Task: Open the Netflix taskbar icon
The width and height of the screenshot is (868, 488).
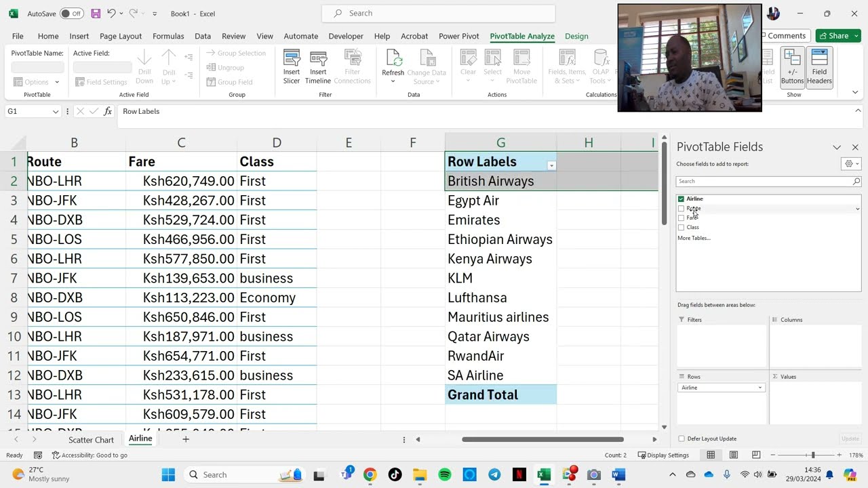Action: click(519, 474)
